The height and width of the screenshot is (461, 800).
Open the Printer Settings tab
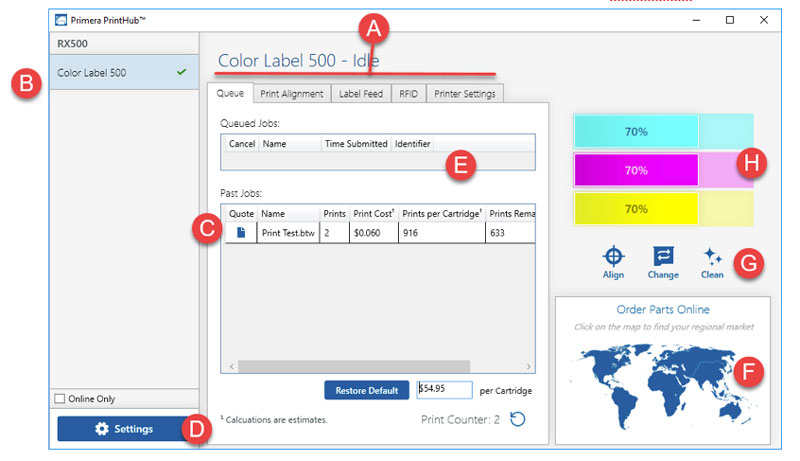click(465, 94)
